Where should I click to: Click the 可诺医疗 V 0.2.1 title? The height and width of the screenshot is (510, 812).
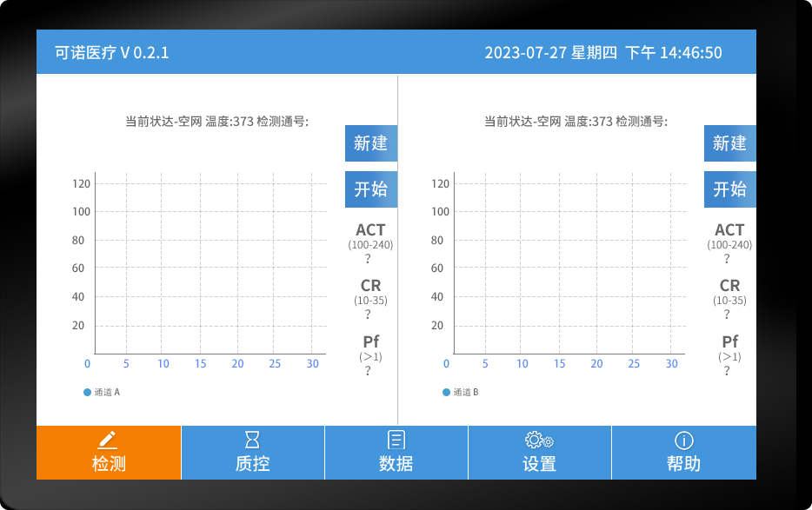(112, 53)
